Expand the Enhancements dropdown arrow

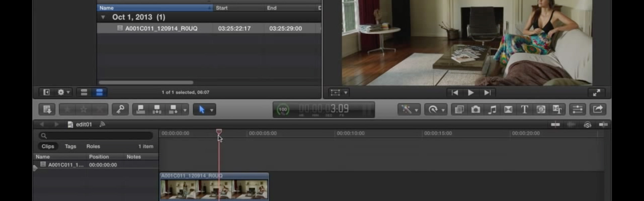pyautogui.click(x=416, y=110)
